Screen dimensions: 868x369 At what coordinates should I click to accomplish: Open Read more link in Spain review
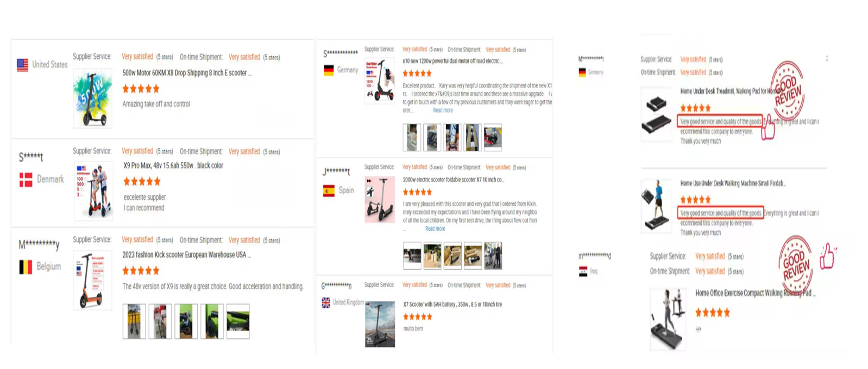point(435,228)
